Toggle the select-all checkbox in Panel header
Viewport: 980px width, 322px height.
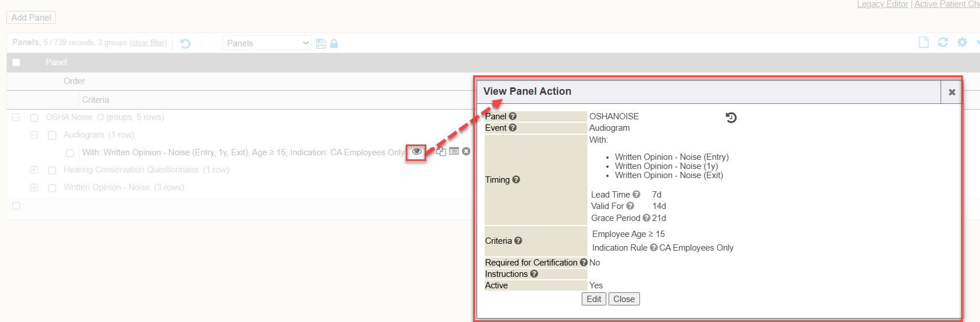pyautogui.click(x=16, y=62)
